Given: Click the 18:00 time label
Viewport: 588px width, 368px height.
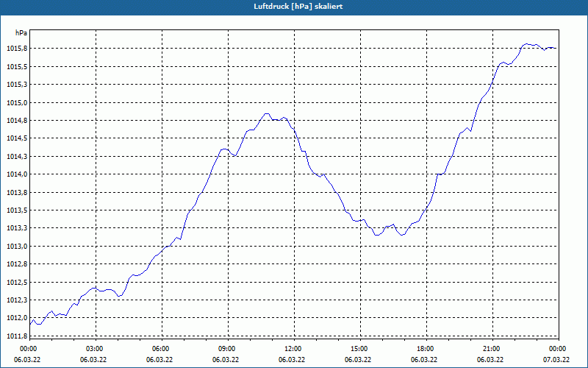Looking at the screenshot, I should (x=426, y=349).
